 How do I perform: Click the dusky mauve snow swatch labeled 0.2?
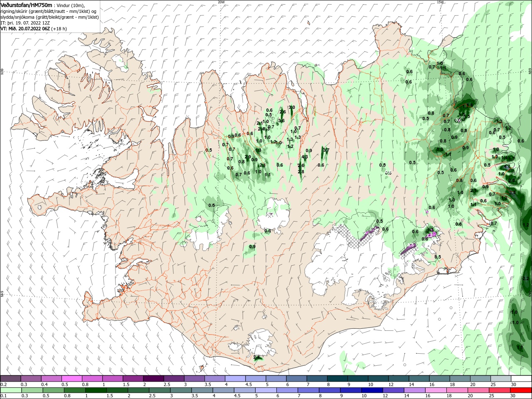coord(10,379)
